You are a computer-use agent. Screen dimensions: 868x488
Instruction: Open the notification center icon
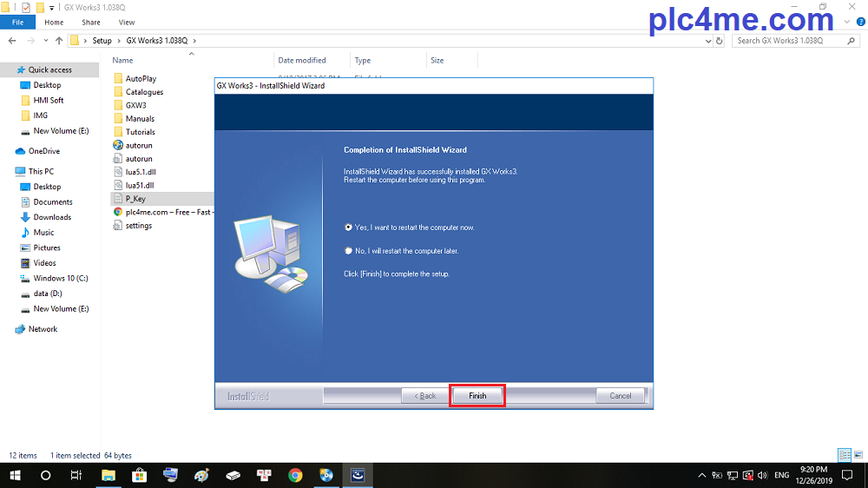click(x=847, y=475)
